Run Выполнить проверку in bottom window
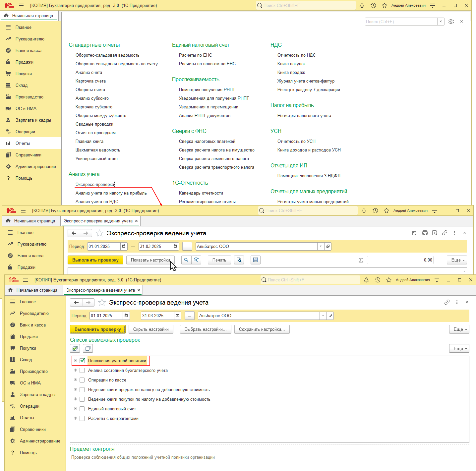The height and width of the screenshot is (471, 476). (x=98, y=329)
